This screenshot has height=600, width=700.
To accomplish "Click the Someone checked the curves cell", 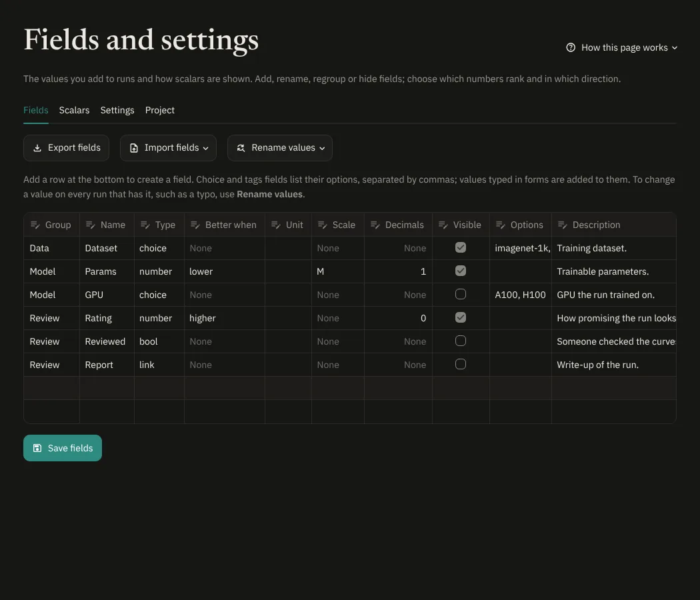I will coord(614,341).
